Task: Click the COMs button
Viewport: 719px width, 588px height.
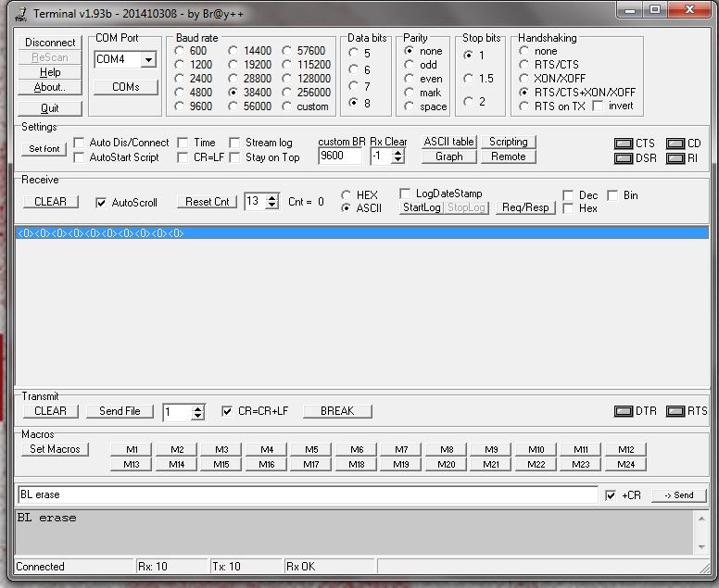Action: point(126,87)
